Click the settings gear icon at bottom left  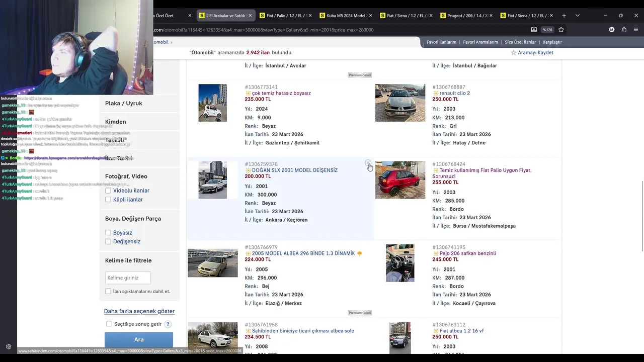(x=9, y=346)
